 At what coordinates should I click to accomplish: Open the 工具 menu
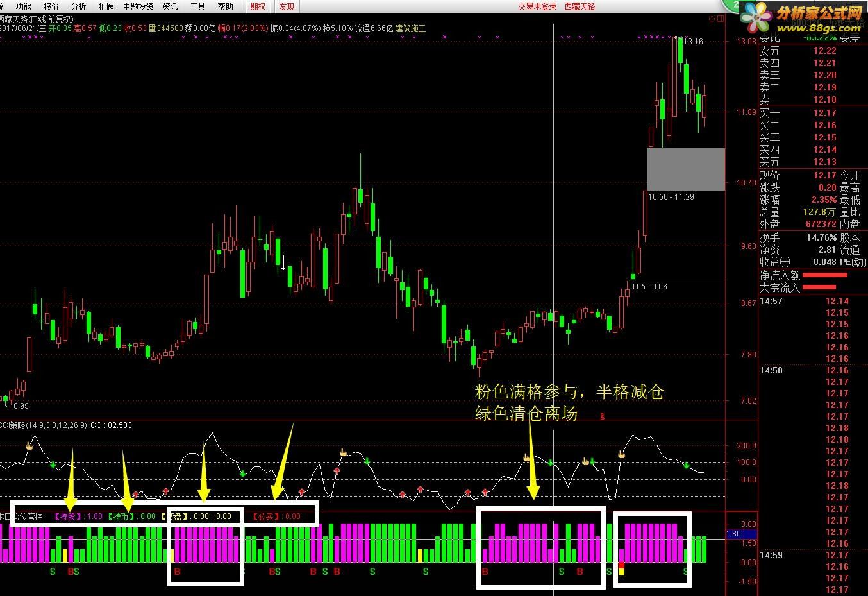(x=197, y=6)
